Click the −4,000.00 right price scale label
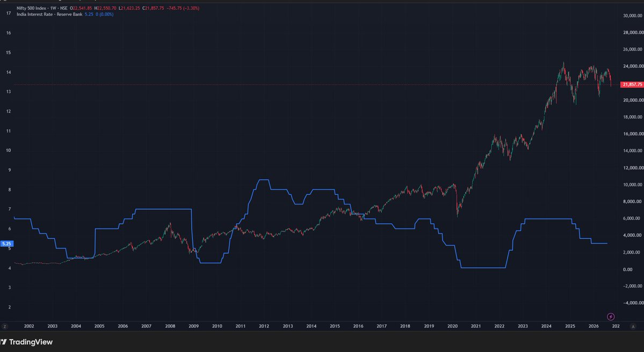Viewport: 644px width, 352px height. click(633, 303)
